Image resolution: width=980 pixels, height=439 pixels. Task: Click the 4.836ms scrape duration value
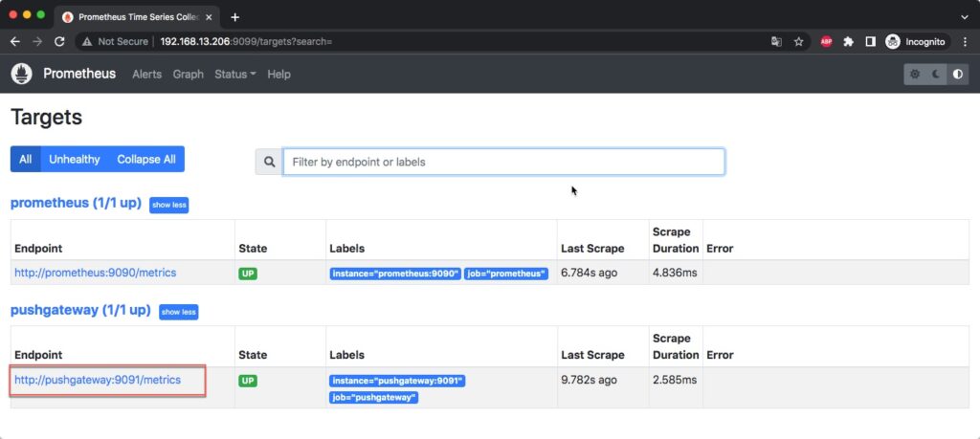(675, 273)
